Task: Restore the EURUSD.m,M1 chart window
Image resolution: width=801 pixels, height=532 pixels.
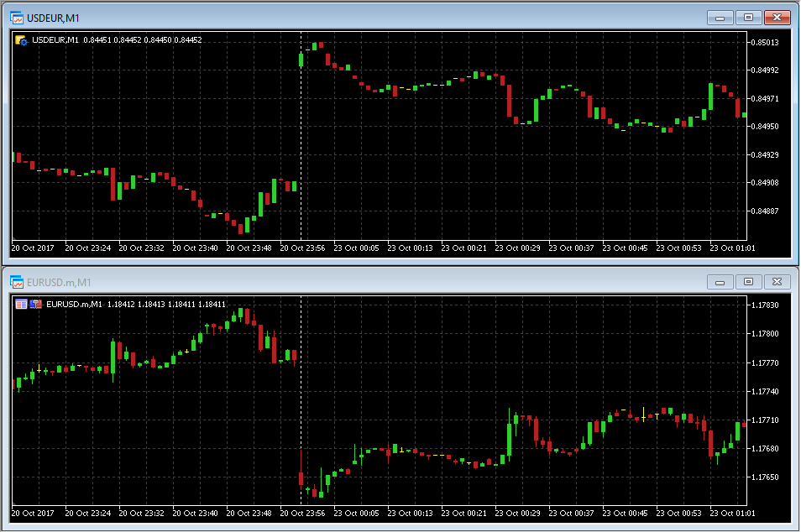Action: pyautogui.click(x=748, y=282)
